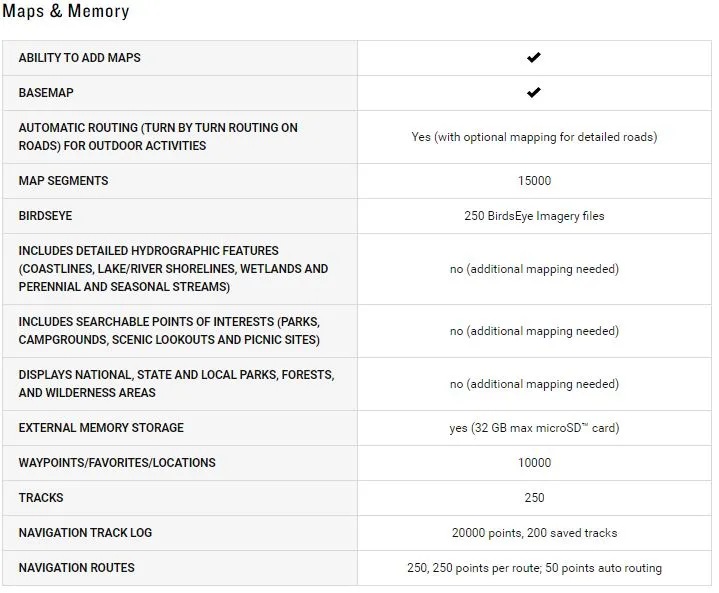Click the Ability to Add Maps checkmark
The width and height of the screenshot is (719, 593).
pyautogui.click(x=533, y=57)
